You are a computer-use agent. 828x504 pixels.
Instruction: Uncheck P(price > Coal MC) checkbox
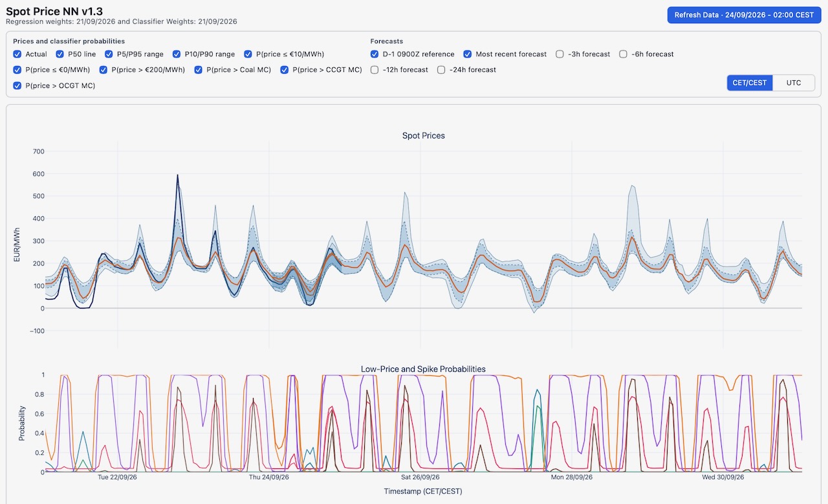click(x=198, y=70)
